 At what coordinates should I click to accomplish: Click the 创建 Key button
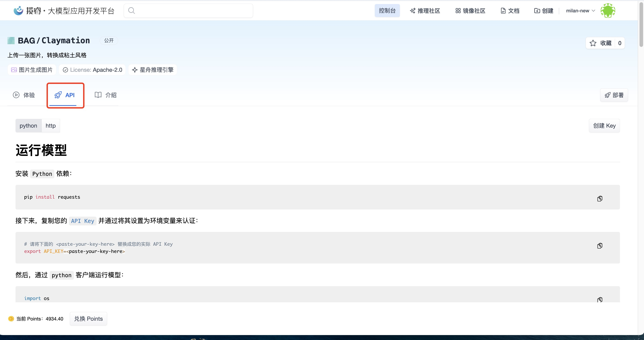click(604, 126)
